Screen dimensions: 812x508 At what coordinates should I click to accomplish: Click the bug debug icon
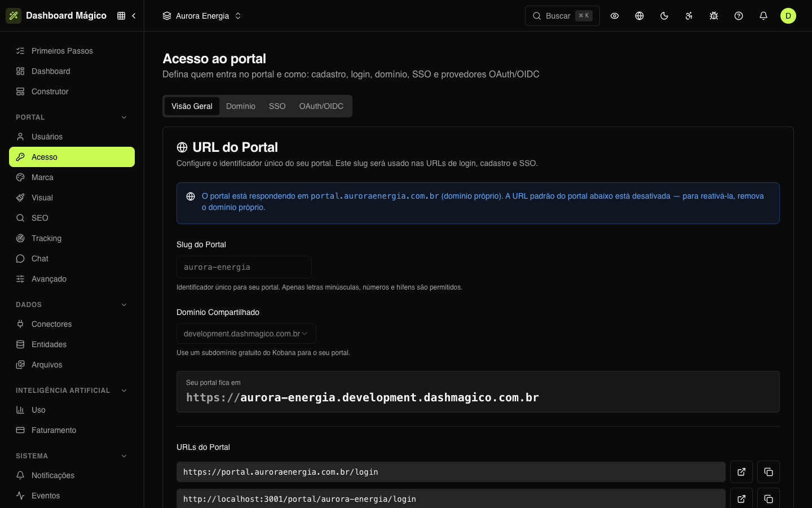[714, 16]
